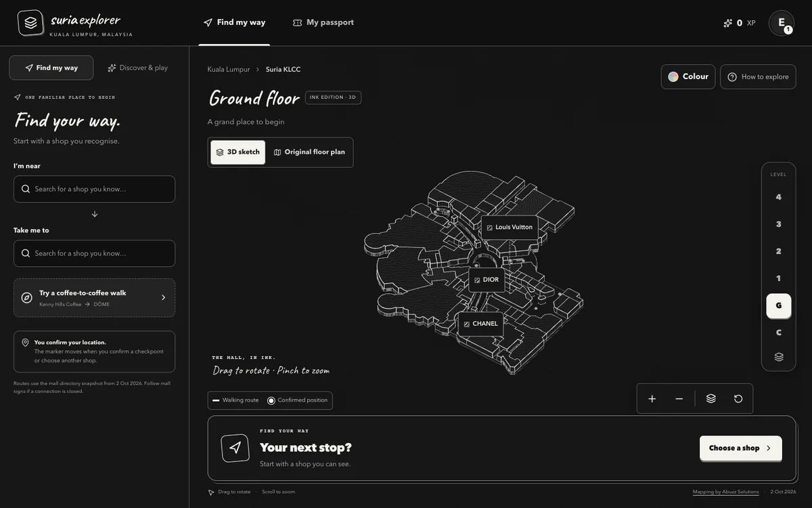The height and width of the screenshot is (508, 812).
Task: Zoom in with the plus button
Action: [x=652, y=399]
